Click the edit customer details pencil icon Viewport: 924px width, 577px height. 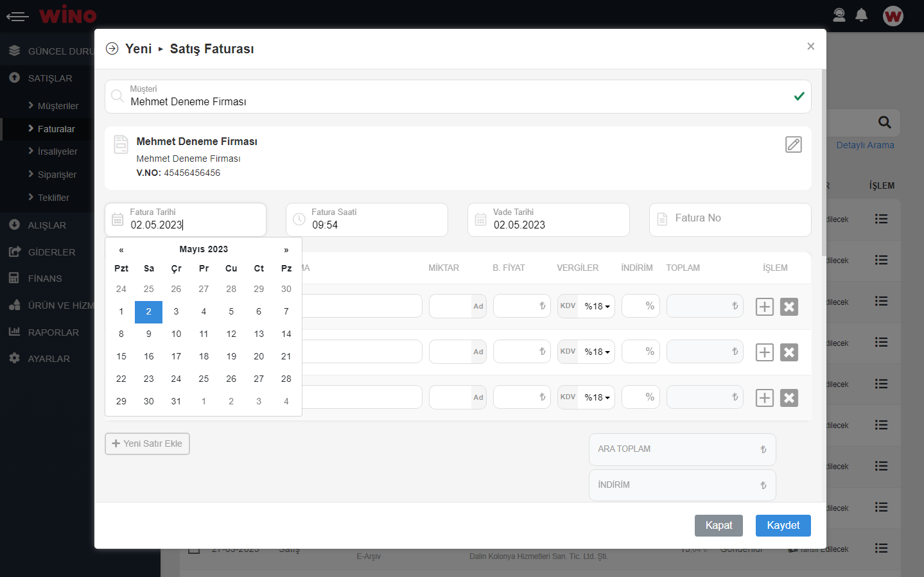(794, 144)
